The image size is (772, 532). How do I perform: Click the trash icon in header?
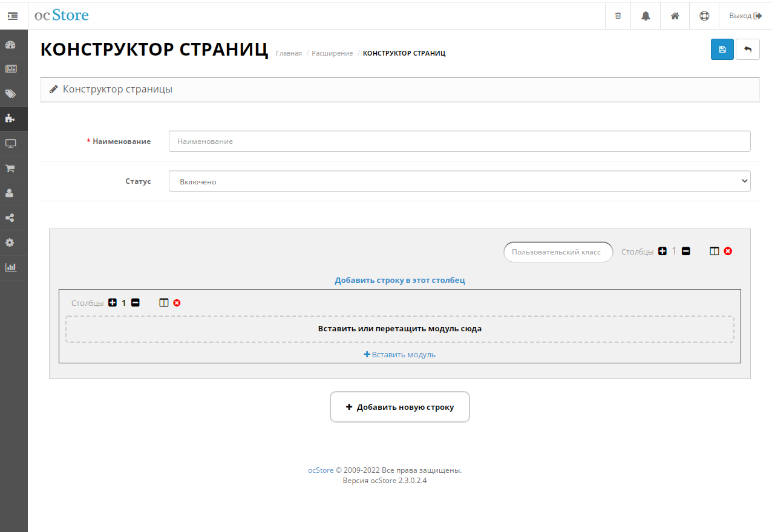coord(618,16)
